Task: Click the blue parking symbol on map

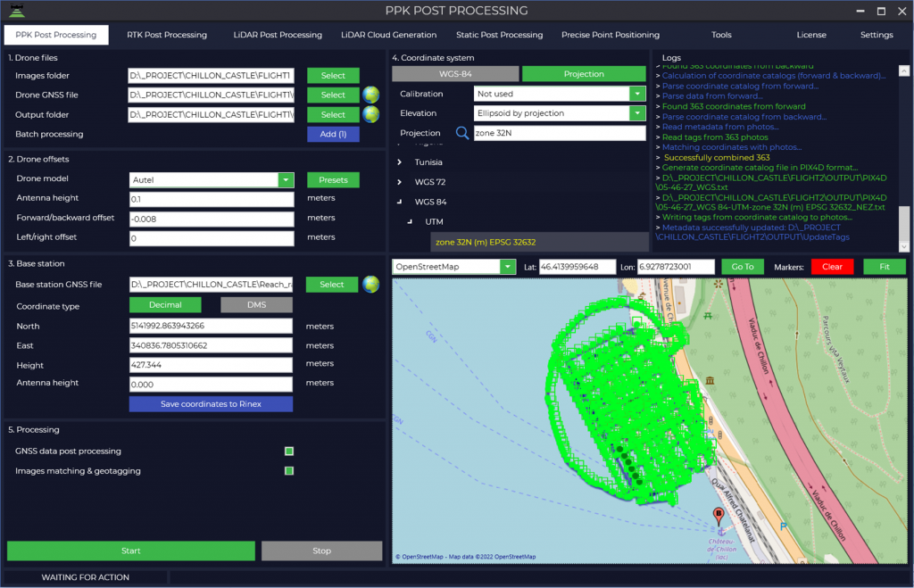Action: coord(784,526)
